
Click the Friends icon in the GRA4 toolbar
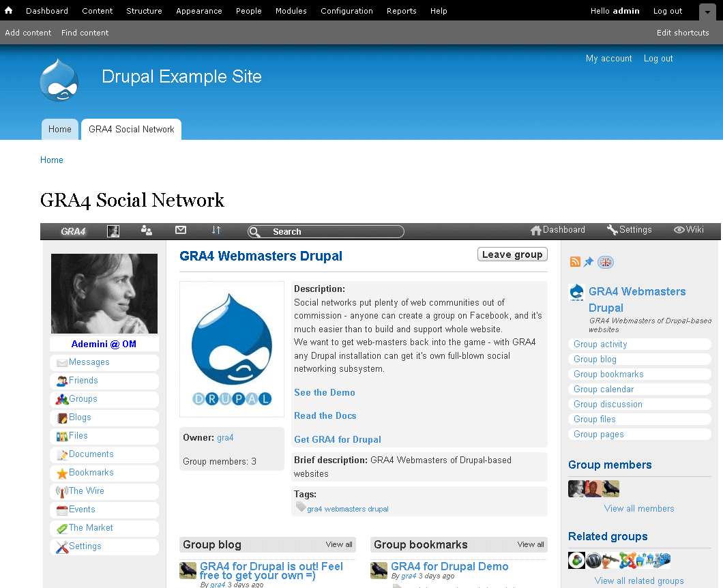[147, 231]
